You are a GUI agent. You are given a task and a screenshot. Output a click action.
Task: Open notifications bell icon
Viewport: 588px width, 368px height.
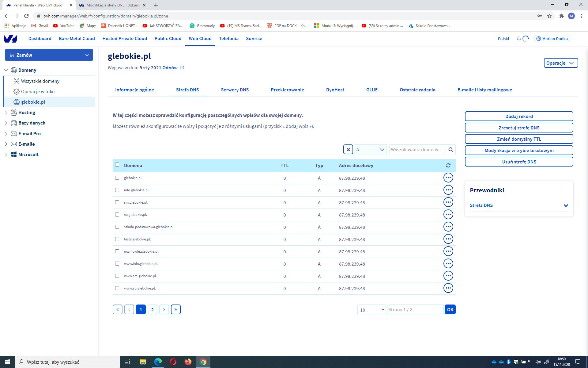tap(519, 39)
